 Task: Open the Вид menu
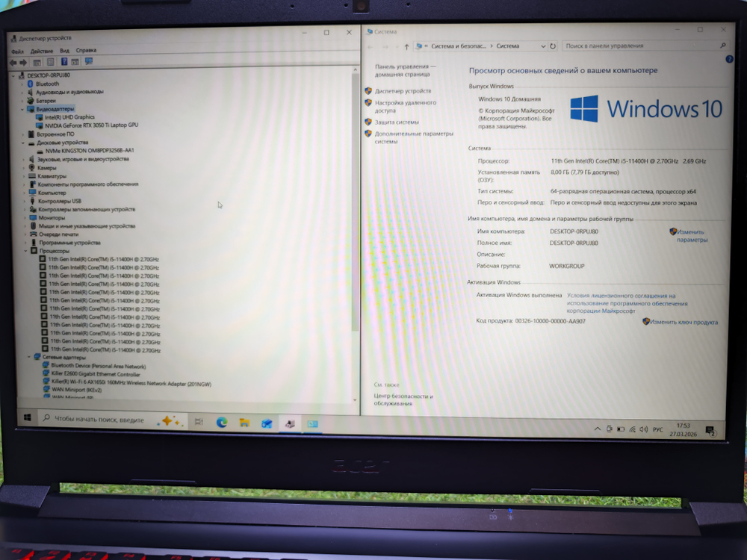pos(64,51)
